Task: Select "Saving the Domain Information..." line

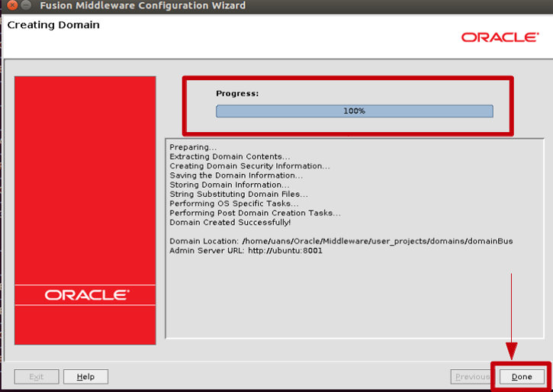Action: pos(236,175)
